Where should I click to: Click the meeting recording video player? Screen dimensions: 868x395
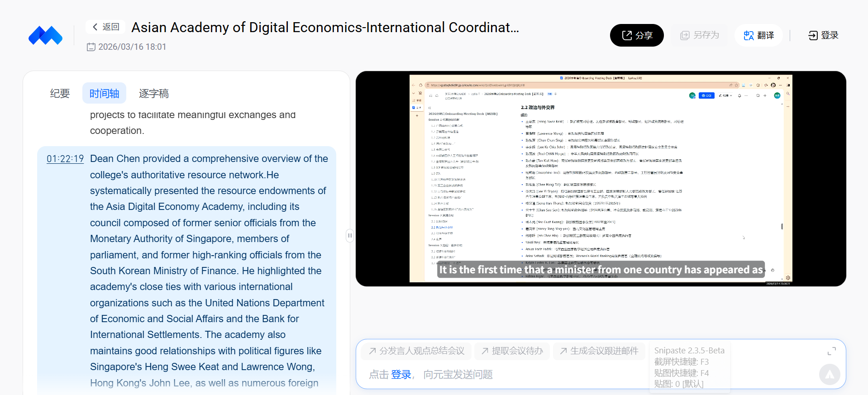(601, 179)
